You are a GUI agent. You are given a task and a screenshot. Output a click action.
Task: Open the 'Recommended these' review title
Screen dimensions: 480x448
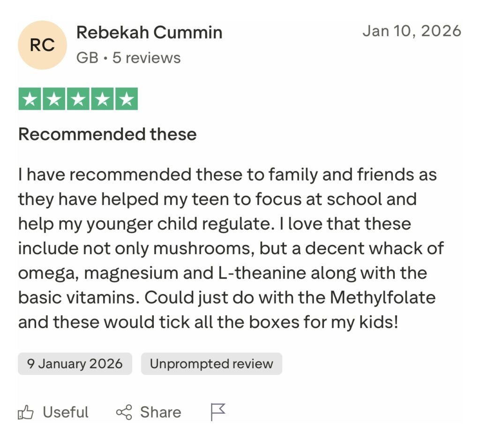click(x=107, y=134)
